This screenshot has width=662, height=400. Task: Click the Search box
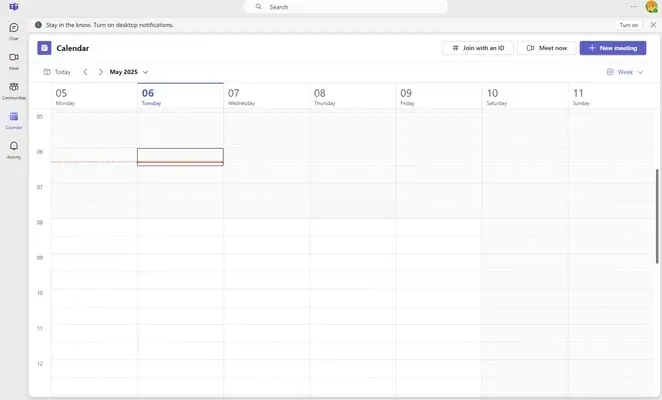(x=345, y=7)
